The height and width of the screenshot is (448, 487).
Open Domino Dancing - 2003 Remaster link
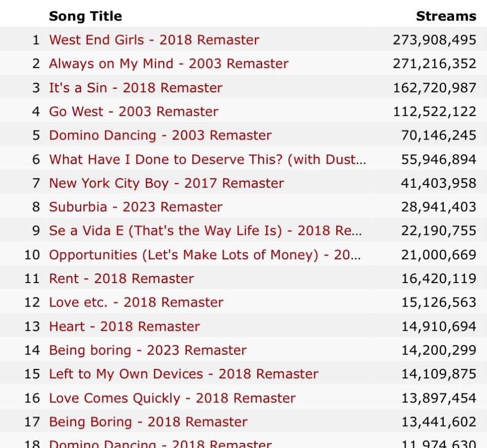[160, 135]
